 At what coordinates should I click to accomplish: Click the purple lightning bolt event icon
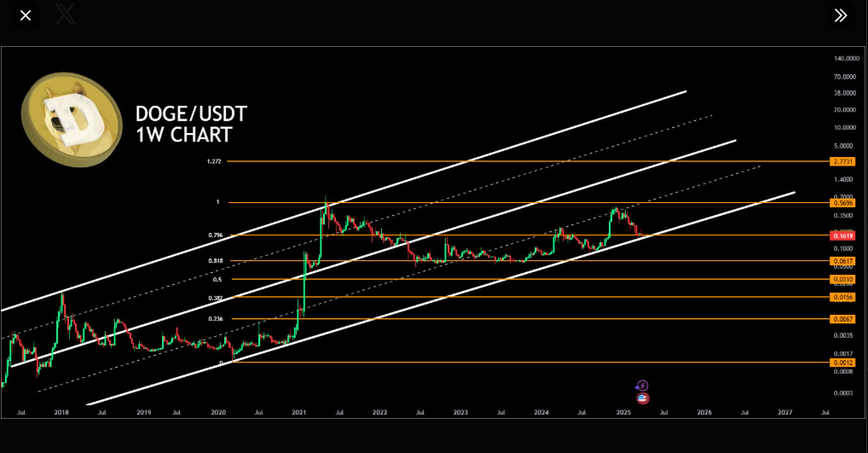[643, 386]
